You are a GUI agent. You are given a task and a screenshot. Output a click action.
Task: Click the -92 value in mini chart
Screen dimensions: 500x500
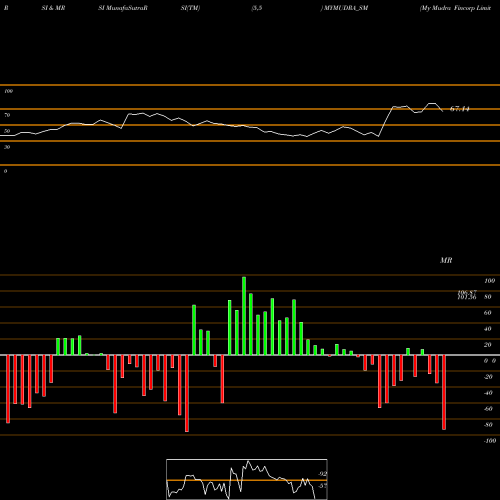(x=322, y=474)
